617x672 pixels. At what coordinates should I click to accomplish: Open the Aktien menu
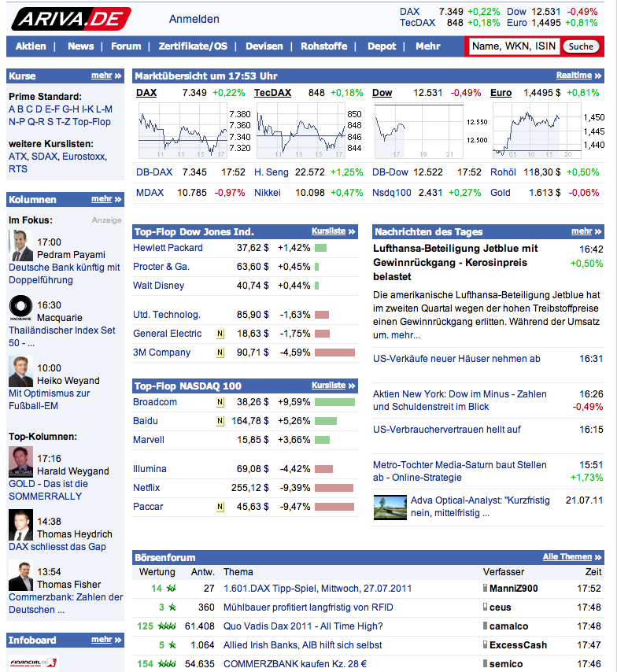[31, 46]
